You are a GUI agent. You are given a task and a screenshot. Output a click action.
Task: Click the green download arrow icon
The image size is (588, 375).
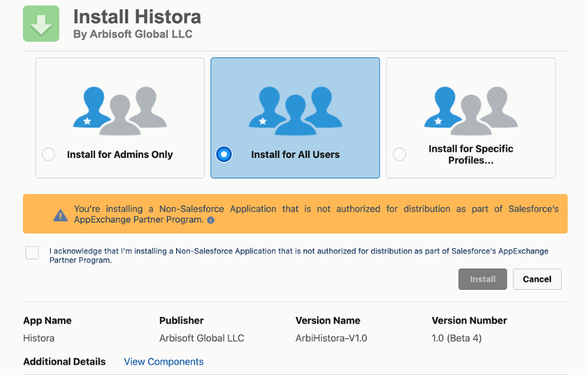(41, 24)
